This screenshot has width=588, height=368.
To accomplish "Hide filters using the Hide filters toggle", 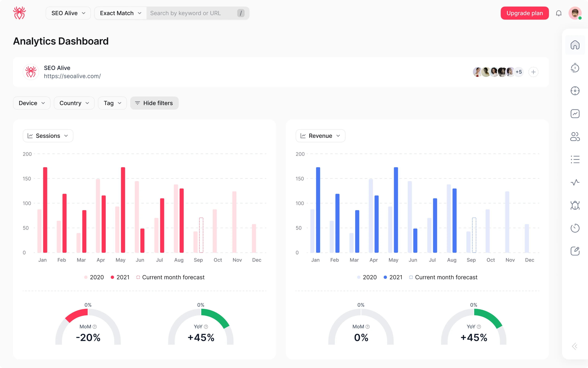I will pos(154,103).
